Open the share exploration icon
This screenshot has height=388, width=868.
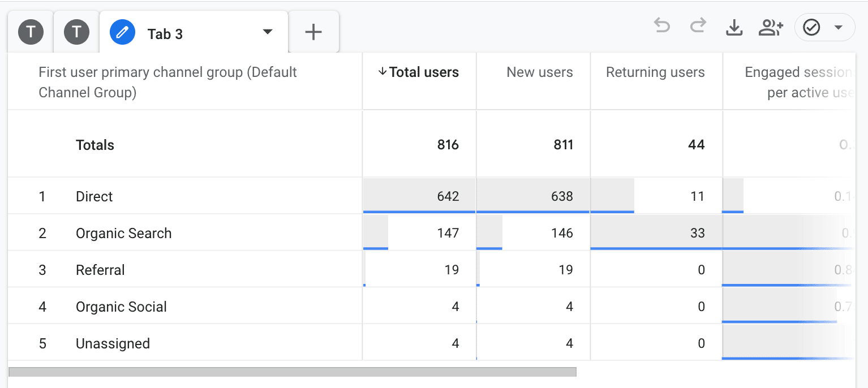(x=770, y=27)
